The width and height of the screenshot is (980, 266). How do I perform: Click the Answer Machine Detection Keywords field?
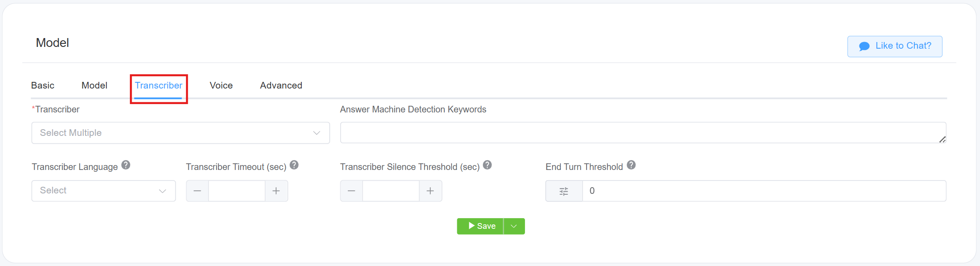pos(642,133)
